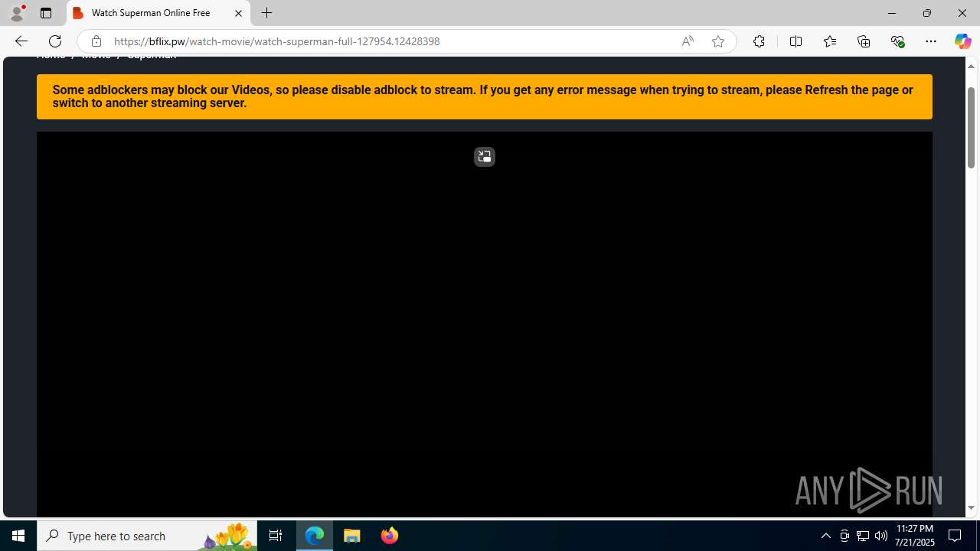Open the Edge profile icon

point(17,13)
